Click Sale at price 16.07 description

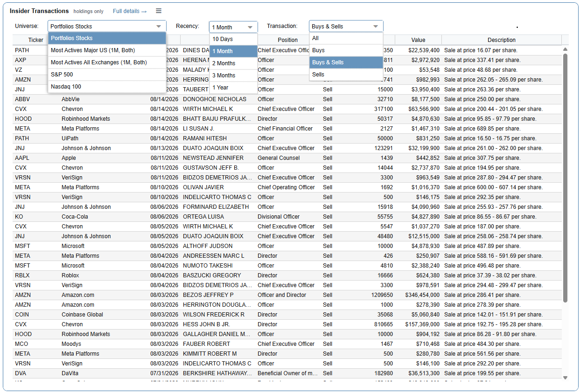[x=481, y=50]
